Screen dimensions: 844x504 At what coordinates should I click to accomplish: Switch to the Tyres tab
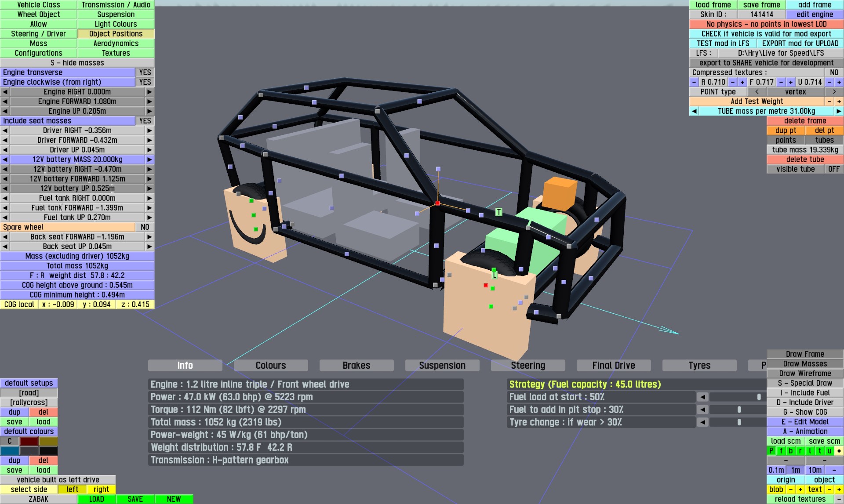[x=699, y=366]
